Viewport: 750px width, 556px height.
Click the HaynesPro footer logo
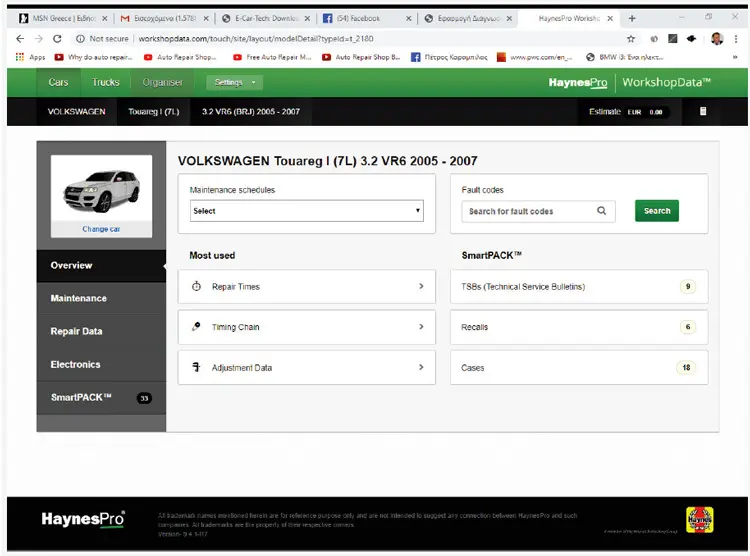[x=83, y=519]
